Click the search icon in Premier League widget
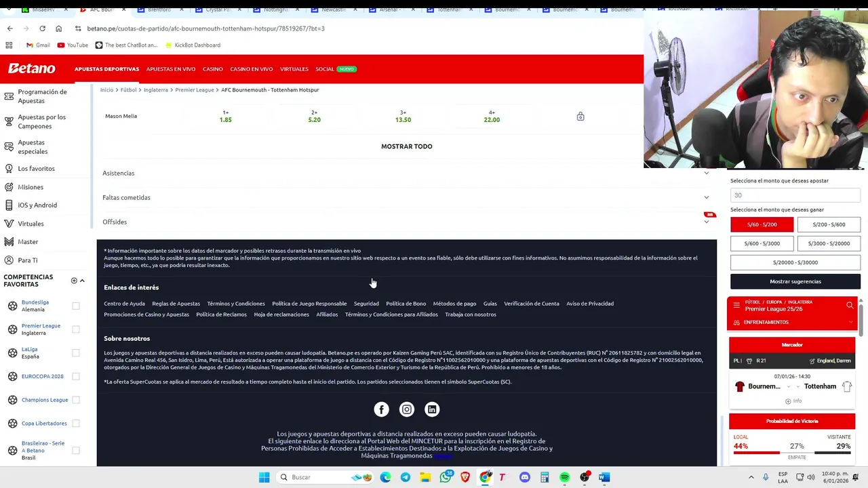 tap(850, 306)
